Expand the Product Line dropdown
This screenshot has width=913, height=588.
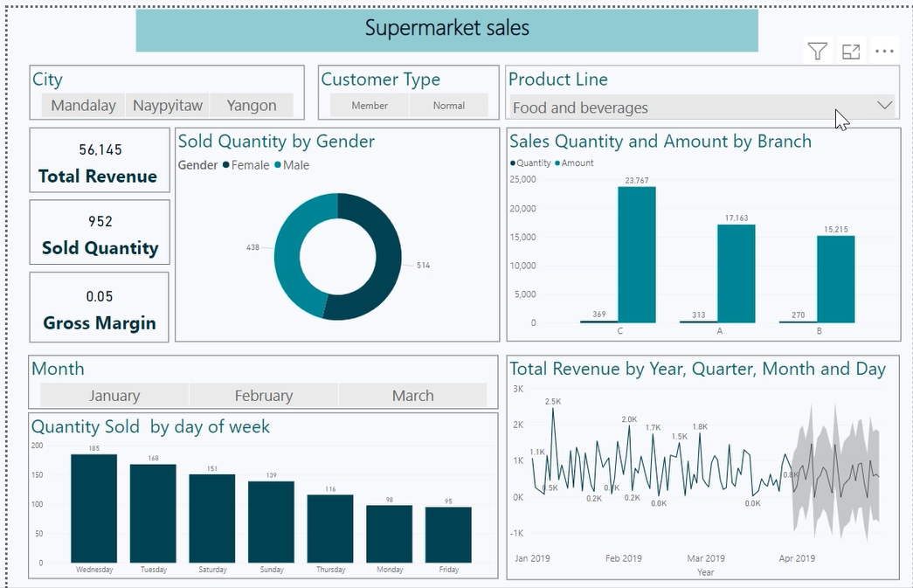click(885, 105)
